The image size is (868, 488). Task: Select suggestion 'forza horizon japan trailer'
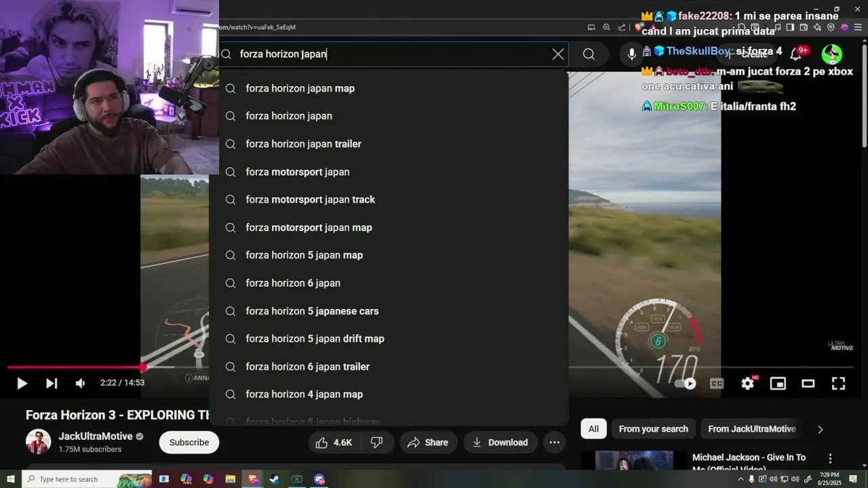(389, 144)
